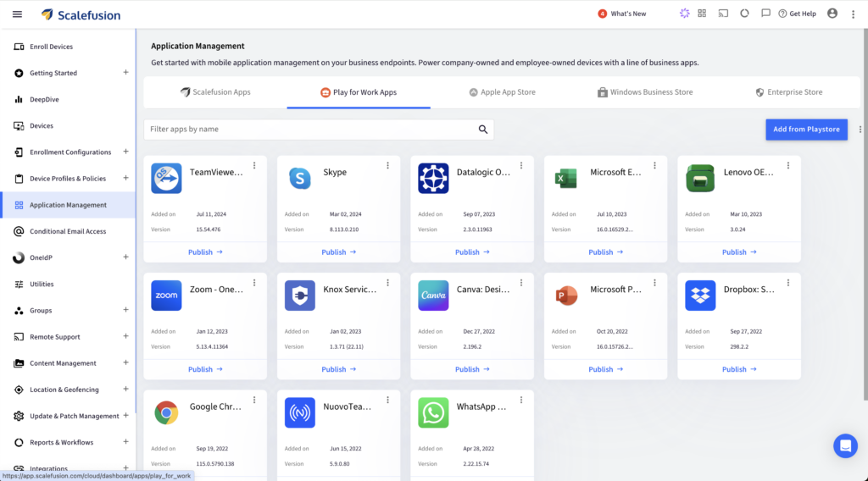Screen dimensions: 868x481
Task: Click the Get Help link
Action: (x=797, y=14)
